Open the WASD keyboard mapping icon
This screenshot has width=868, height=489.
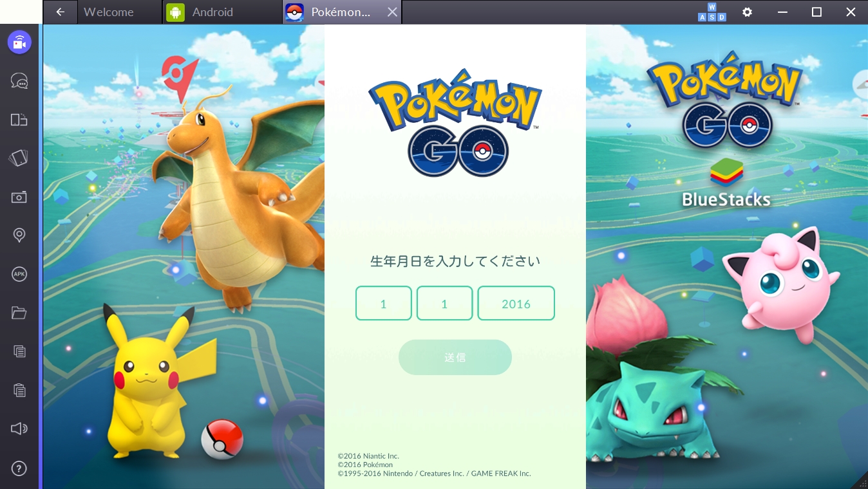712,12
